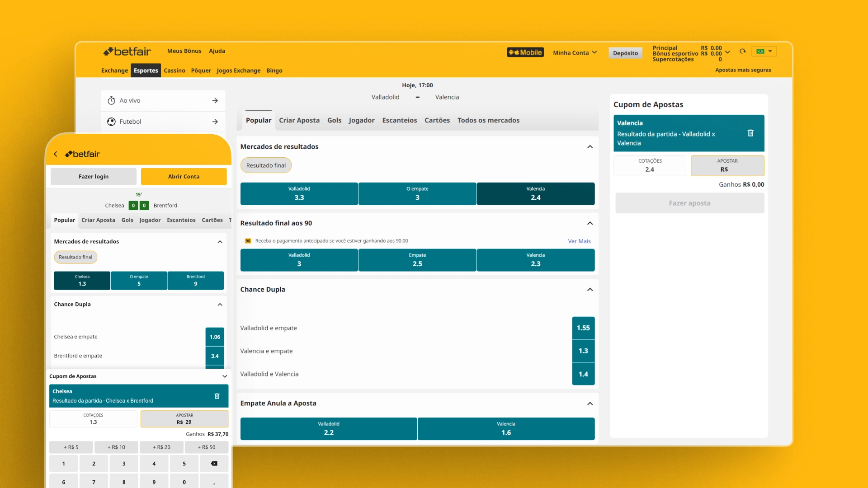Open the Brazil flag language selector

coord(764,52)
